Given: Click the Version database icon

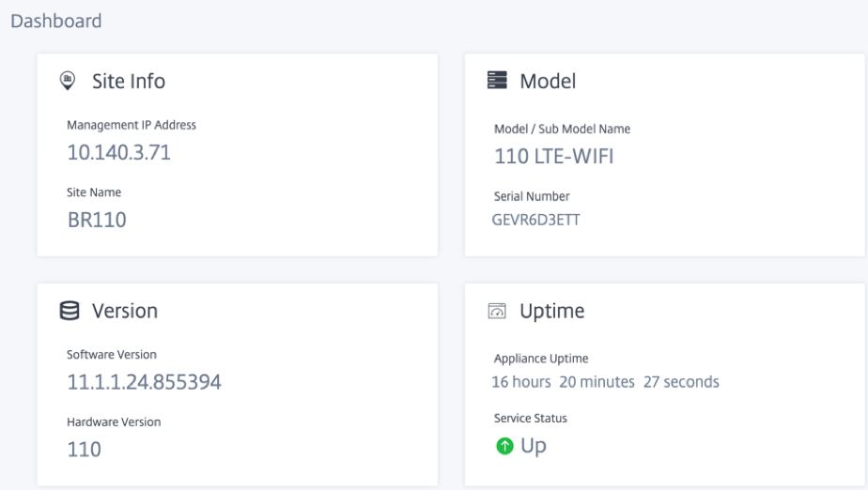Looking at the screenshot, I should point(70,311).
